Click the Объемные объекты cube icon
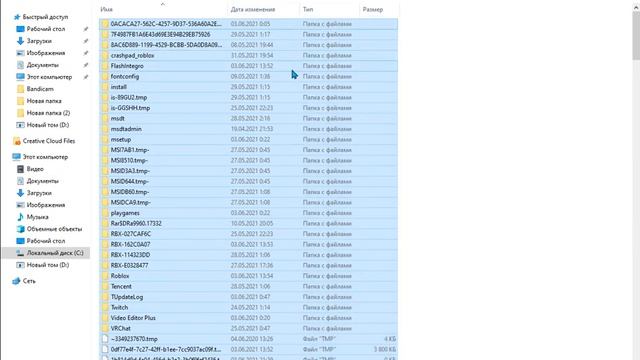The image size is (640, 360). coord(20,229)
